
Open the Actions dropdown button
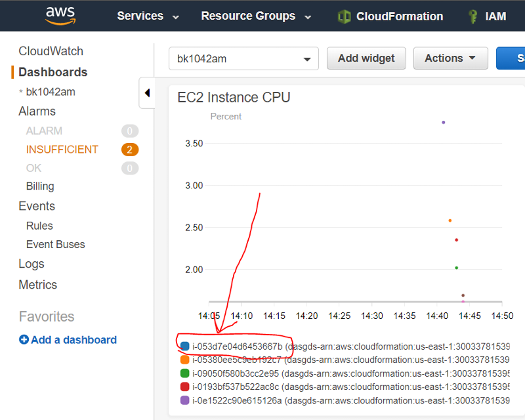pos(450,58)
